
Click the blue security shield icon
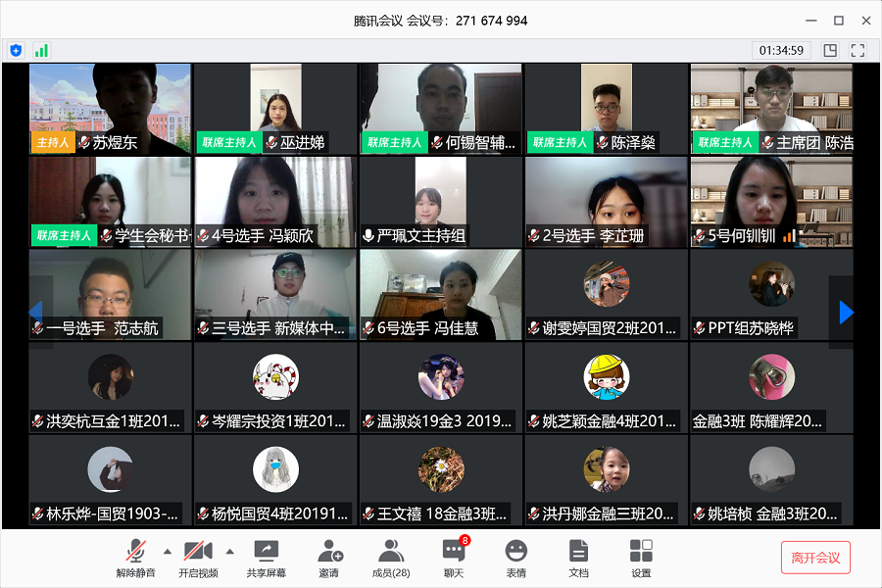(x=16, y=50)
